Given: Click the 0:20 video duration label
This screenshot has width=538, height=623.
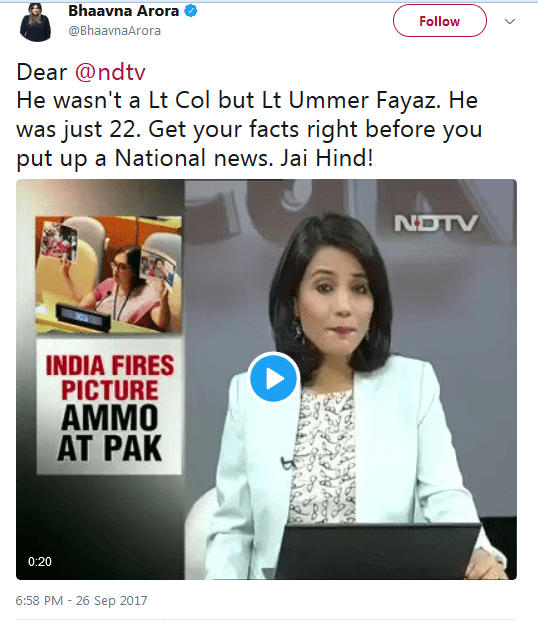Looking at the screenshot, I should (40, 561).
